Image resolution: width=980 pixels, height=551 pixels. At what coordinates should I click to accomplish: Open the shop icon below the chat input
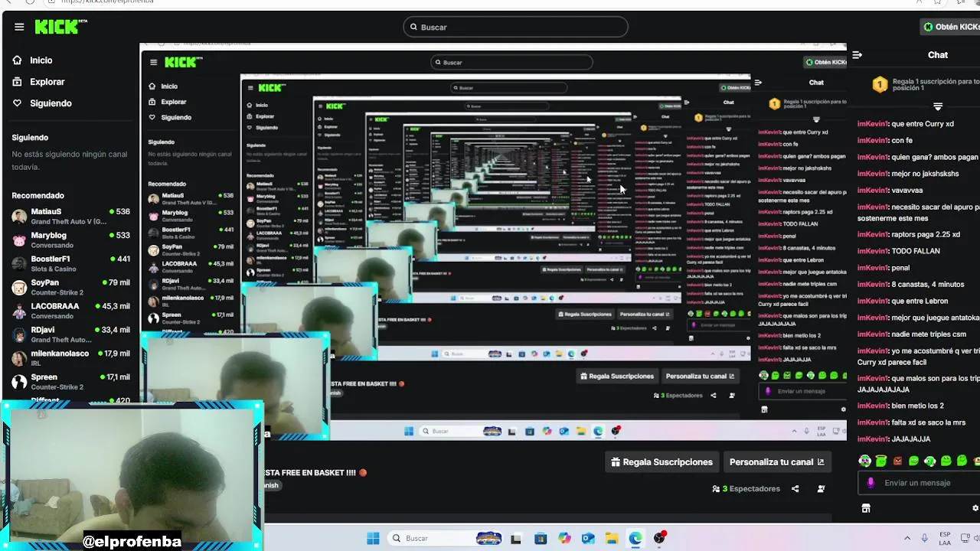(866, 508)
